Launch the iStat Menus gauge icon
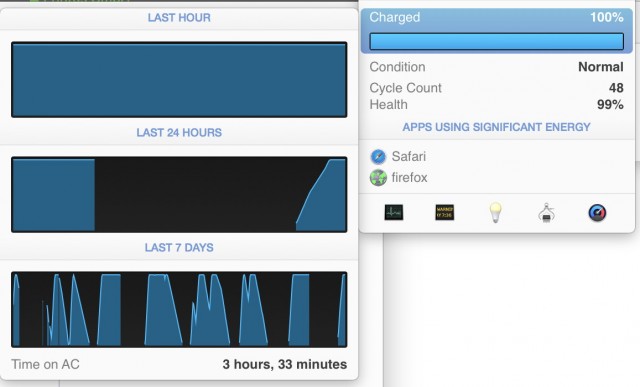This screenshot has width=640, height=387. pos(597,213)
